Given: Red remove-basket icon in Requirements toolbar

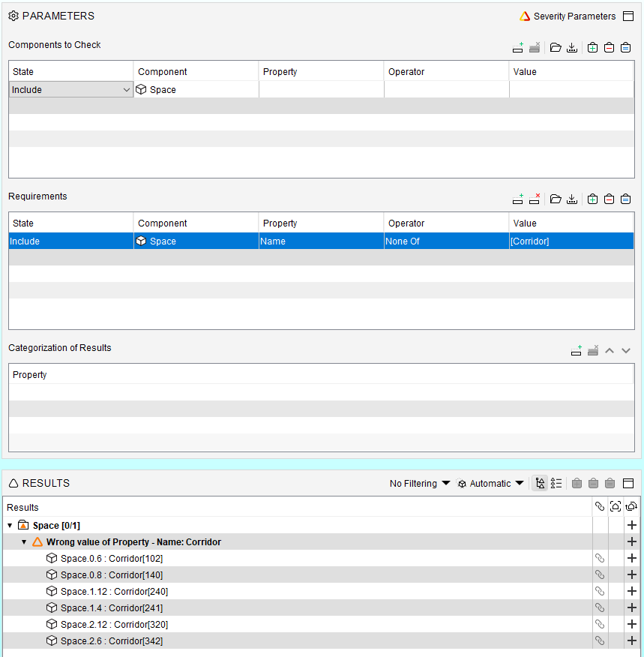Looking at the screenshot, I should (x=610, y=199).
